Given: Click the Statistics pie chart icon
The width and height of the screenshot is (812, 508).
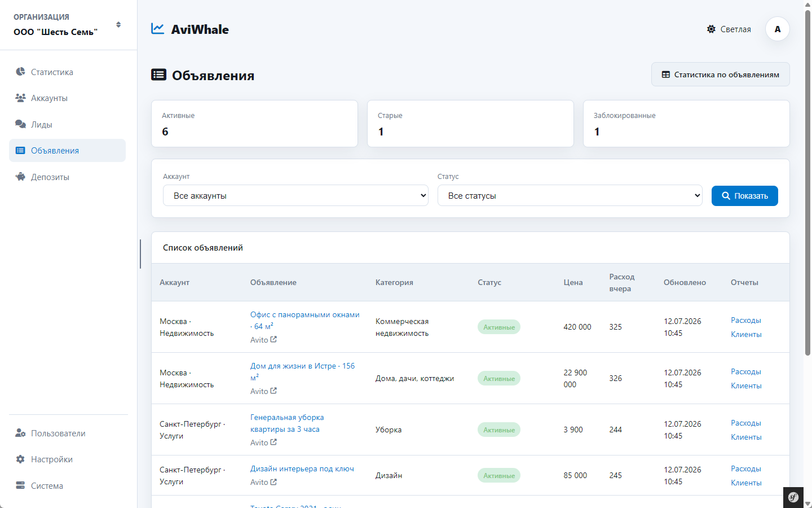Looking at the screenshot, I should [x=20, y=72].
